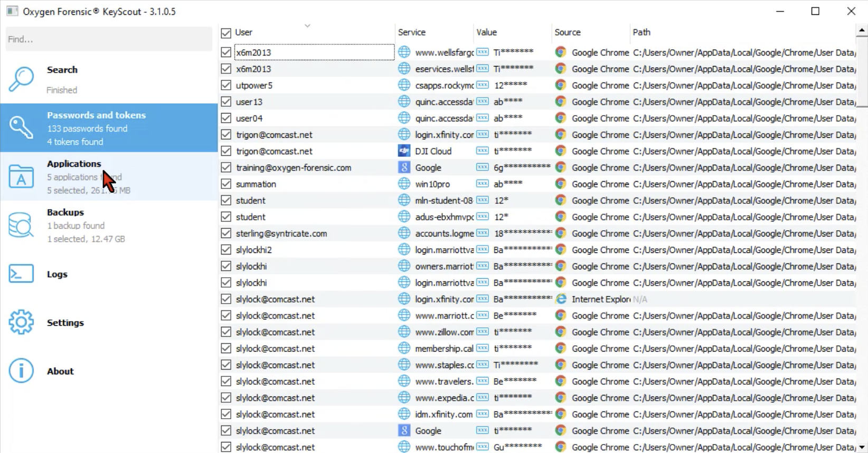This screenshot has height=453, width=868.
Task: Click globe icon next to csapps.rockymo service
Action: click(404, 85)
